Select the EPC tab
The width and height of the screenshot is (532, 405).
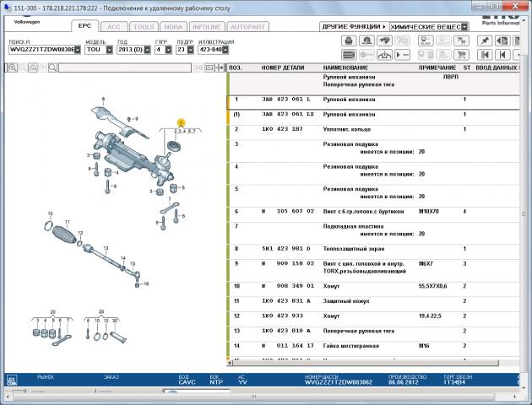84,26
